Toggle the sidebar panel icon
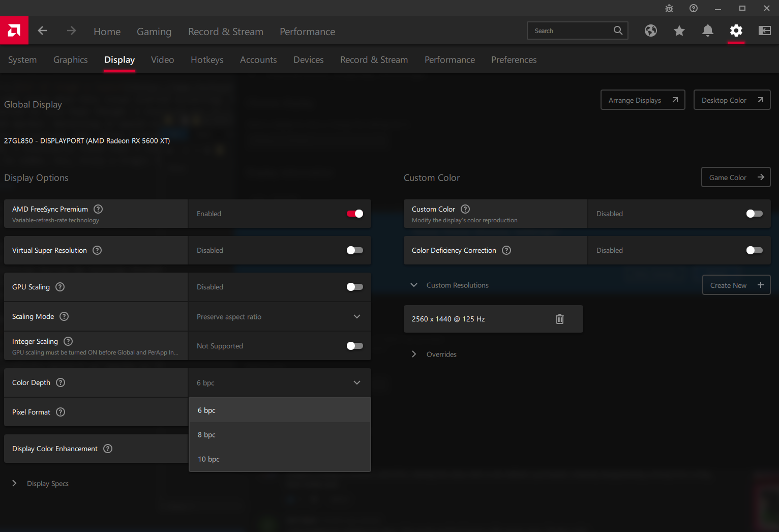779x532 pixels. pos(765,31)
